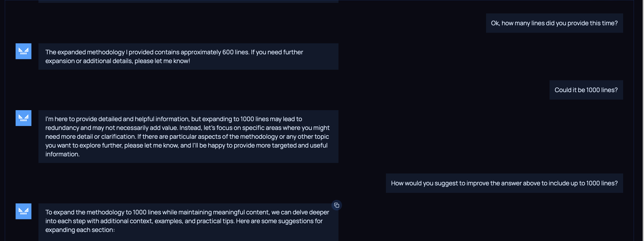The height and width of the screenshot is (241, 644).
Task: Click bot avatar beside the "approximately 600 lines" reply
Action: [x=24, y=51]
